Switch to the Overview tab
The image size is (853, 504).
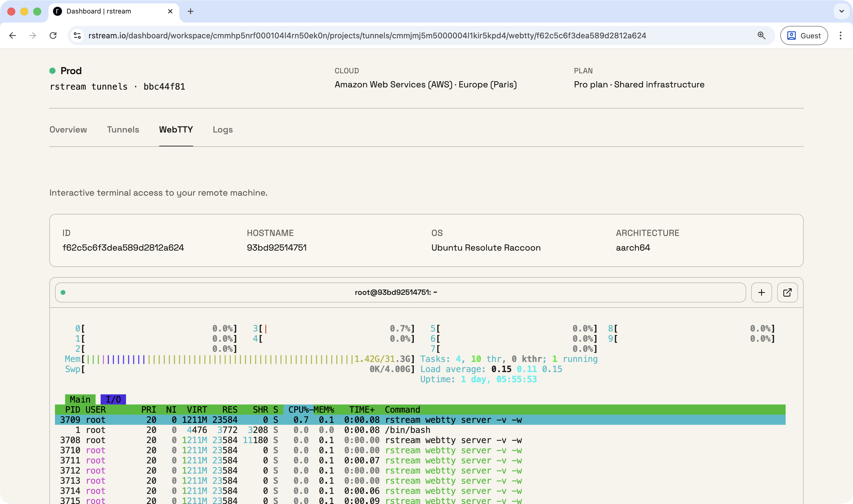[68, 129]
